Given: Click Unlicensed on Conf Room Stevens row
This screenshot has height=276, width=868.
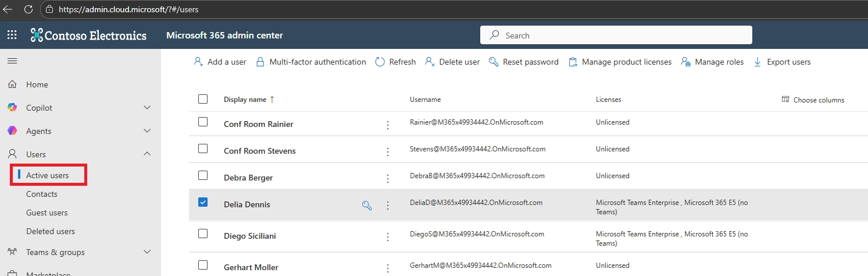Looking at the screenshot, I should click(613, 149).
